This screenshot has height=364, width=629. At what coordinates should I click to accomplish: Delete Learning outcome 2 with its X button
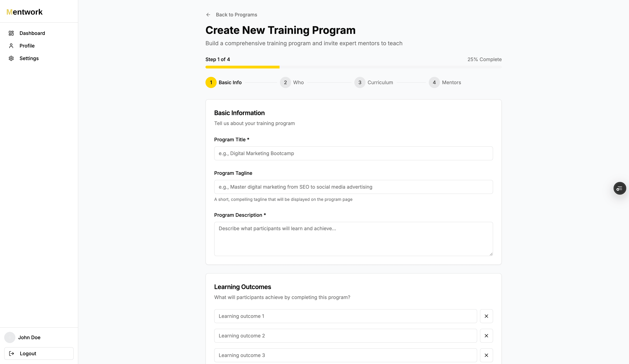486,336
